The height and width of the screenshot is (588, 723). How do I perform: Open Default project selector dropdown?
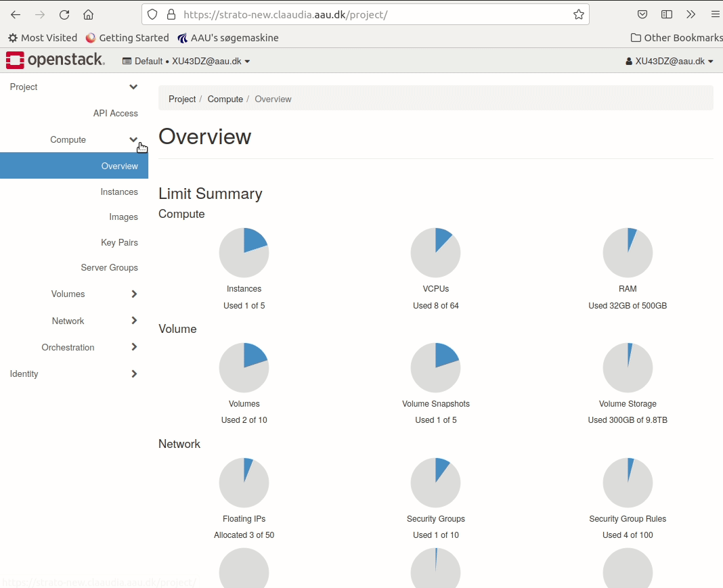[186, 61]
